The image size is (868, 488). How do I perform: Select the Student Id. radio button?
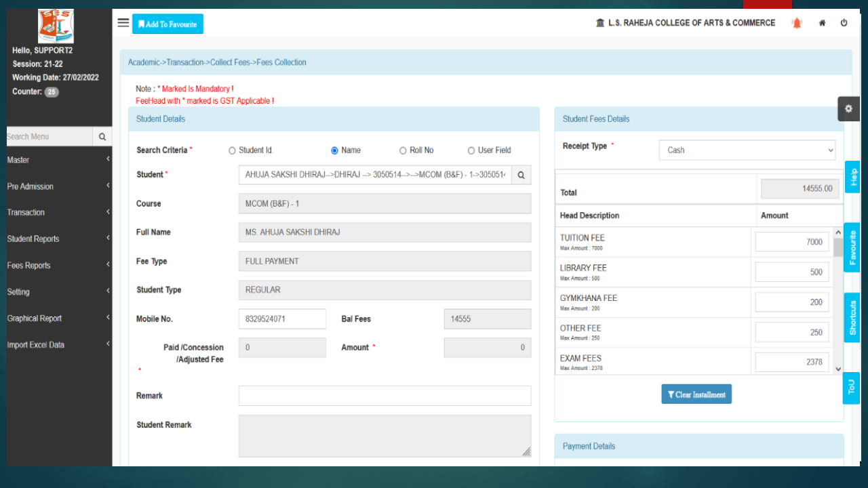click(232, 150)
